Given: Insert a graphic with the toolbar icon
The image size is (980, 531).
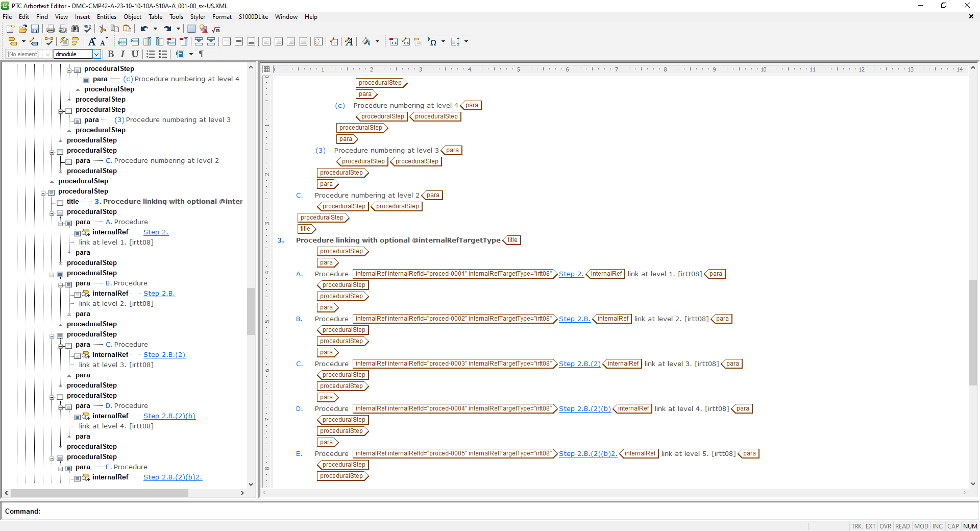Looking at the screenshot, I should tap(204, 29).
